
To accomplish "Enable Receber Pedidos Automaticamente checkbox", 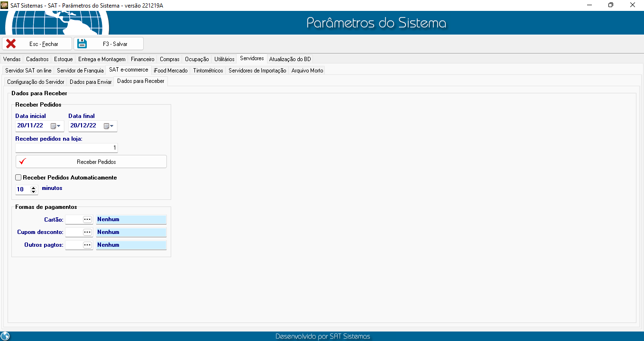I will click(x=18, y=178).
